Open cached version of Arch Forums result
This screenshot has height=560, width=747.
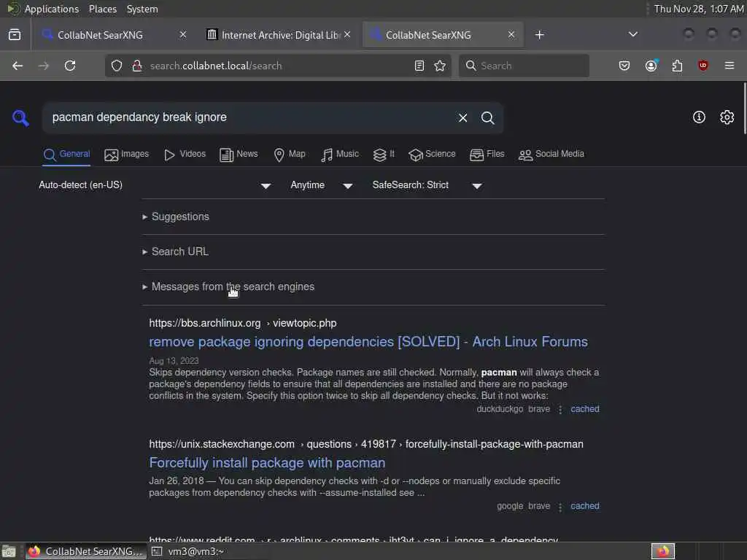(585, 409)
